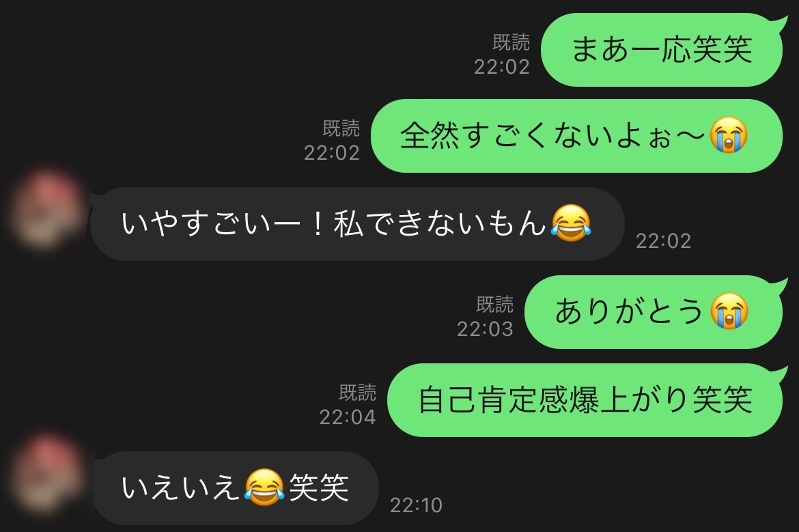Click the 既読 label beside 自己肯定感爆上がり
The image size is (799, 532).
pyautogui.click(x=358, y=393)
